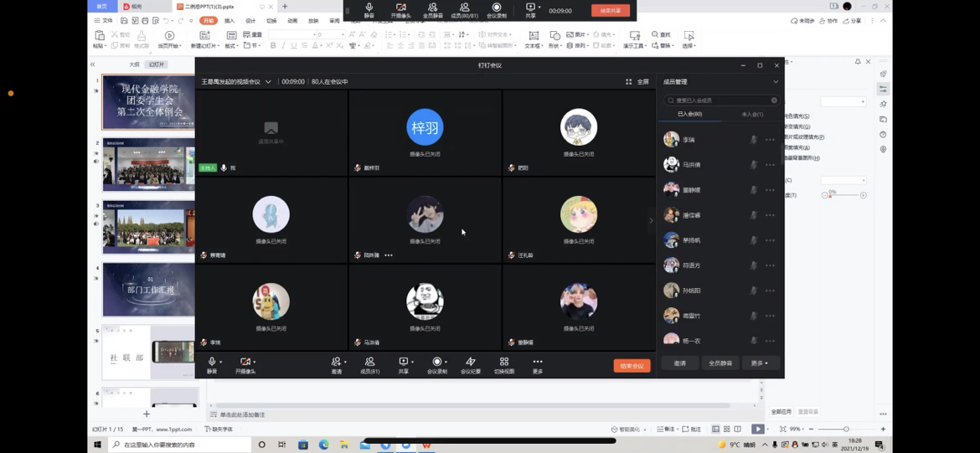The height and width of the screenshot is (453, 980).
Task: Expand the 共享 dropdown arrow in bottom toolbar
Action: [413, 363]
